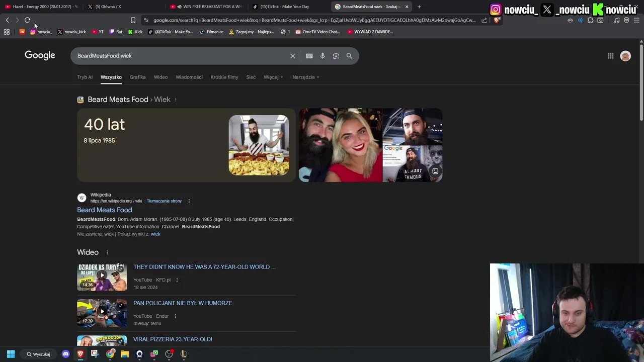Open PAN POLICJANT NIE BYŁ W HUMORZE video
This screenshot has width=644, height=362.
tap(183, 303)
